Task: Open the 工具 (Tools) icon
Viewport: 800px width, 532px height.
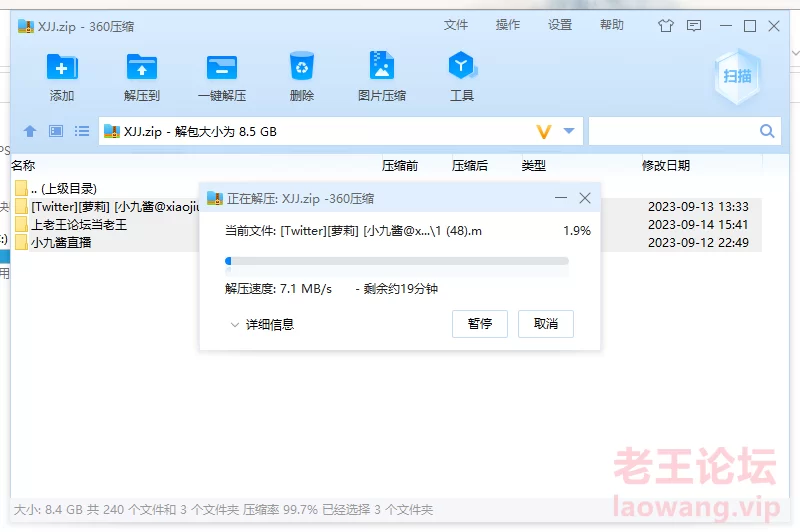Action: (x=462, y=65)
